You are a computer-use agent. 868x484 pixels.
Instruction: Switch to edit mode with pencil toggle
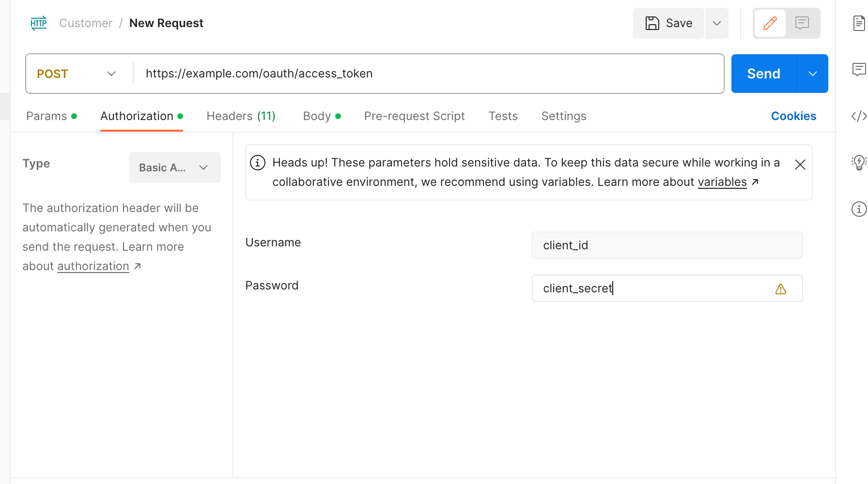770,23
